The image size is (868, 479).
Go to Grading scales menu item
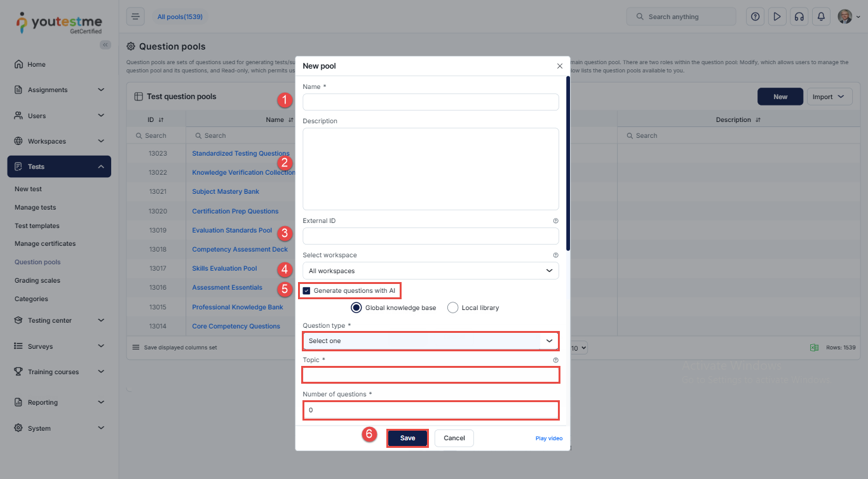(37, 280)
